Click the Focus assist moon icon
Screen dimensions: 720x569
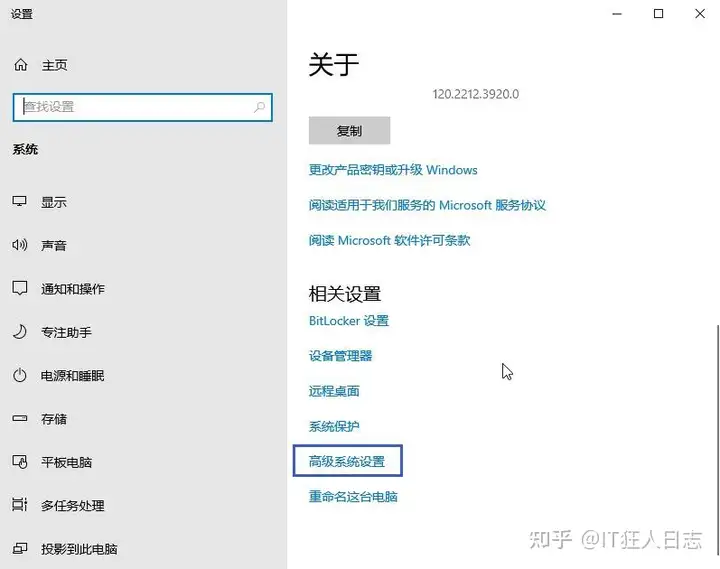coord(20,332)
